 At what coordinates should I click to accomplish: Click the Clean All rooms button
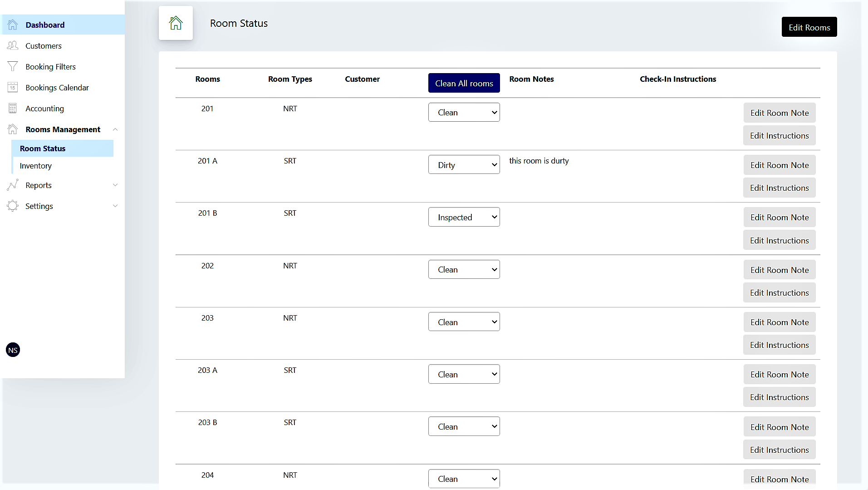tap(464, 83)
